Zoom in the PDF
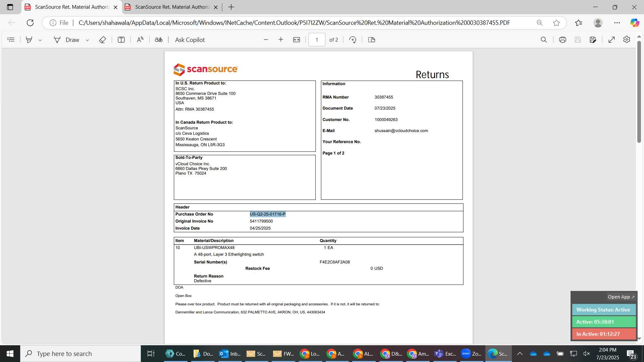644x362 pixels. [x=281, y=40]
